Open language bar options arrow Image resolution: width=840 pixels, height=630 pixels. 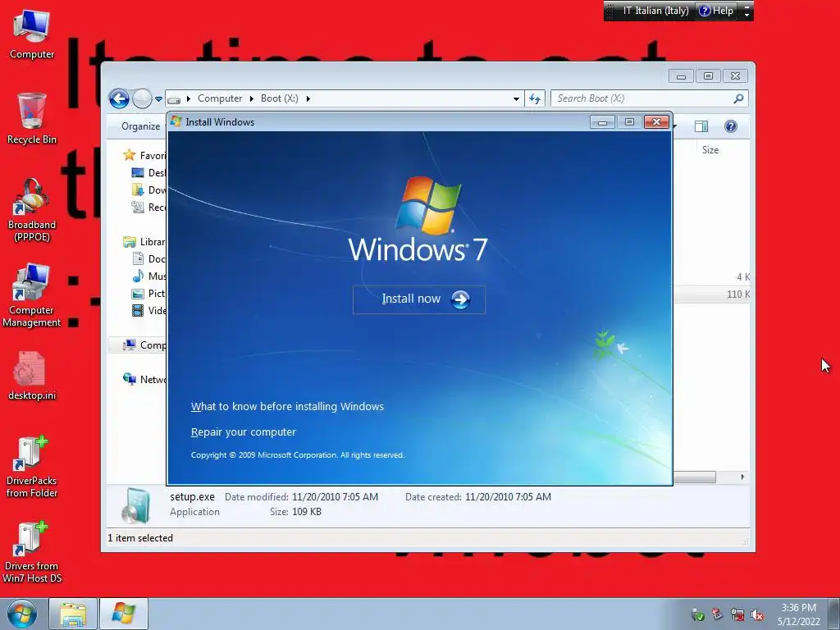click(x=746, y=15)
